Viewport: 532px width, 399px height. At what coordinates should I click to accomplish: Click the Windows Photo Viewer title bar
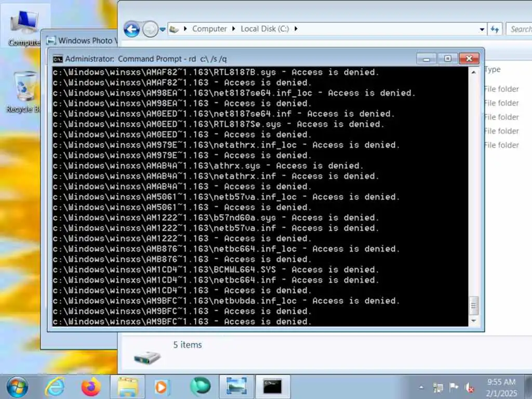(82, 41)
